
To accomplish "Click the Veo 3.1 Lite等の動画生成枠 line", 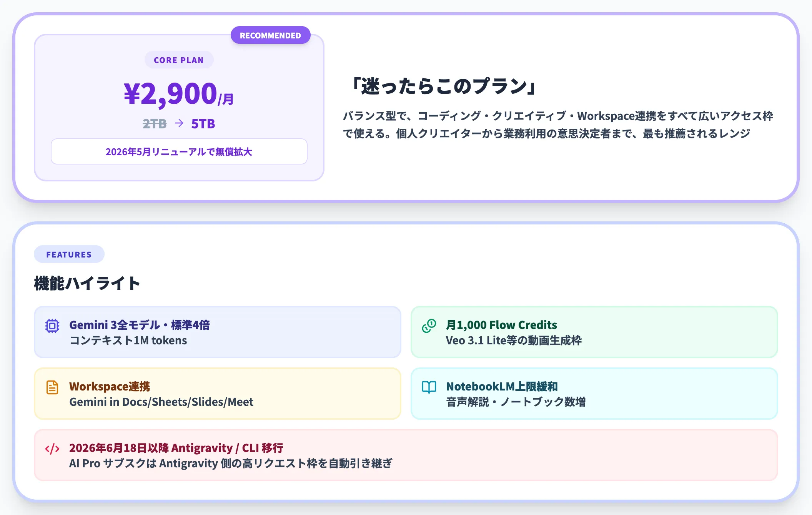I will (514, 341).
